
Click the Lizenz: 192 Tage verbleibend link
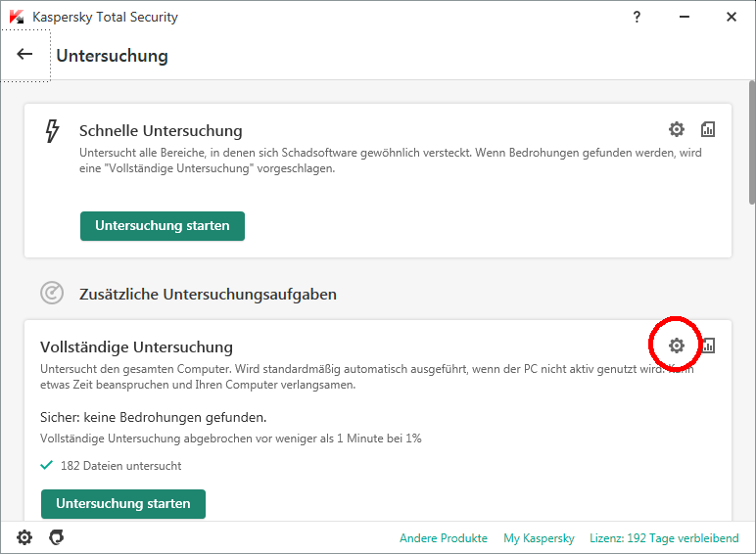663,538
